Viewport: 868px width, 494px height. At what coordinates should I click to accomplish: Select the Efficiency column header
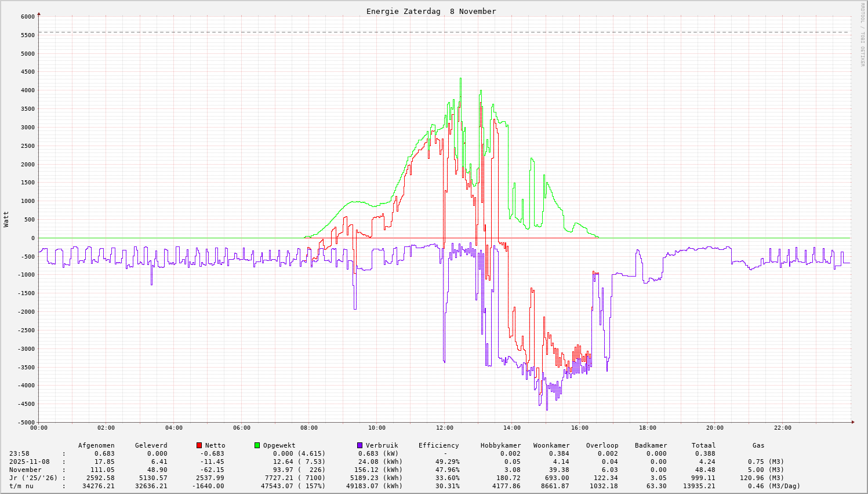click(x=438, y=445)
